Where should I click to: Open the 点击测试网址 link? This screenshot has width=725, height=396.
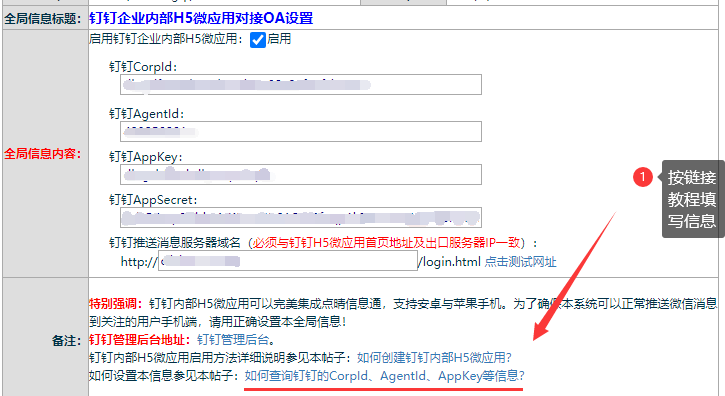click(520, 262)
